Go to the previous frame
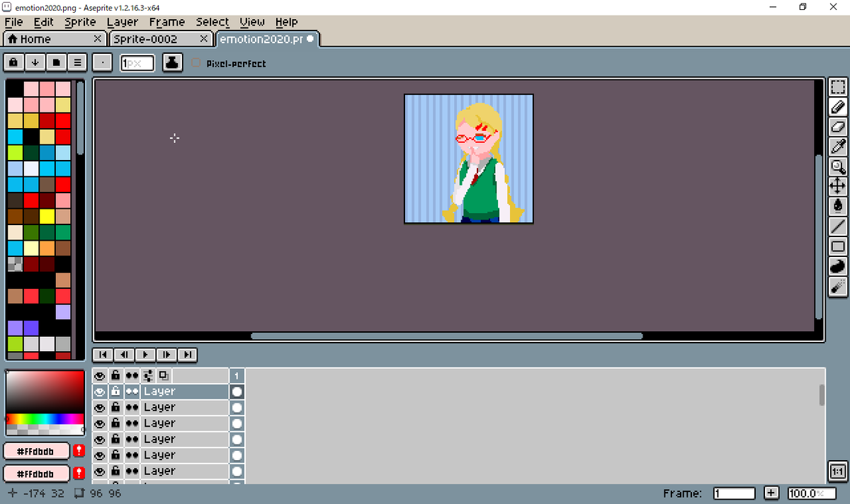 (x=123, y=355)
